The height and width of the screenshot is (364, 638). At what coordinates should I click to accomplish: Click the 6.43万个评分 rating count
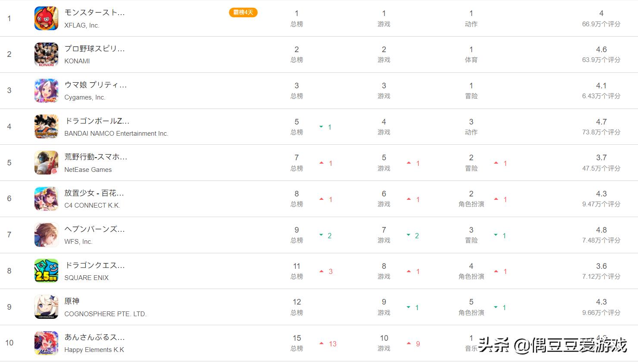[601, 96]
